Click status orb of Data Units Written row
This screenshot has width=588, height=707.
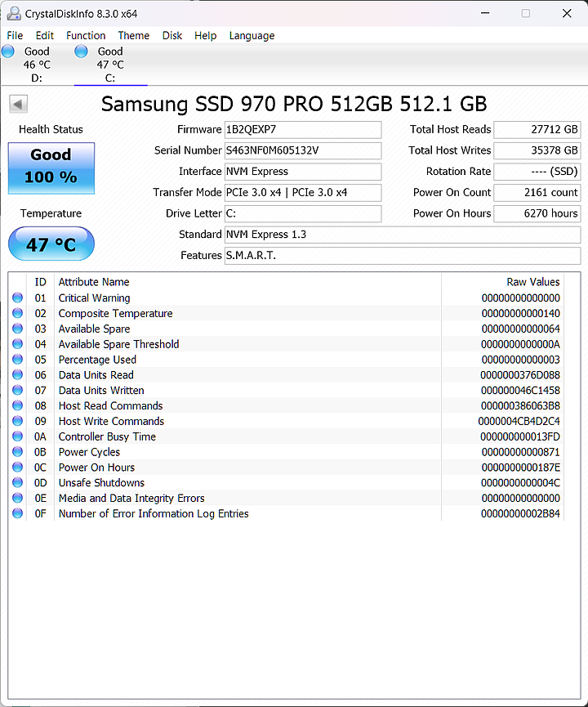18,390
